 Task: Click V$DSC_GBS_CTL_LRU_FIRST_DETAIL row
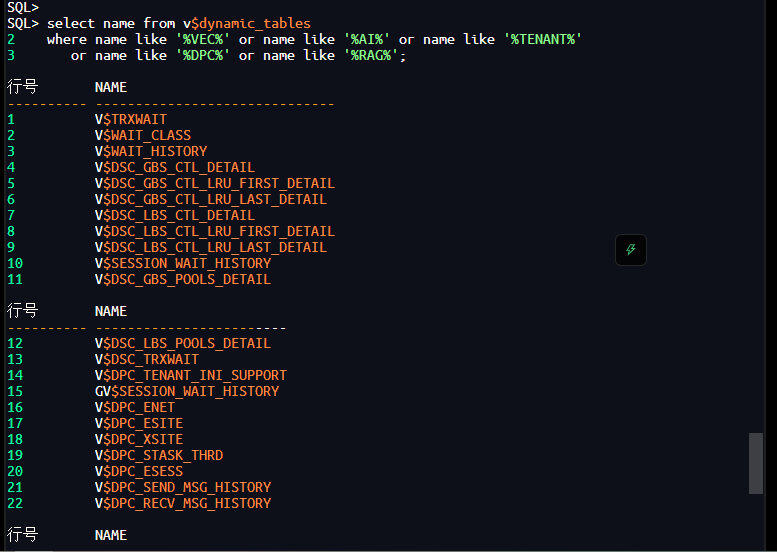coord(215,183)
